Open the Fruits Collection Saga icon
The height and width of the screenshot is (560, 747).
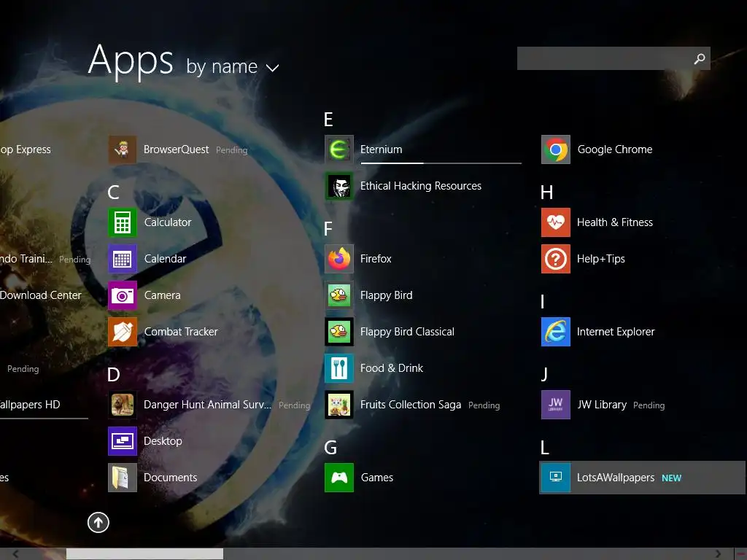coord(339,405)
